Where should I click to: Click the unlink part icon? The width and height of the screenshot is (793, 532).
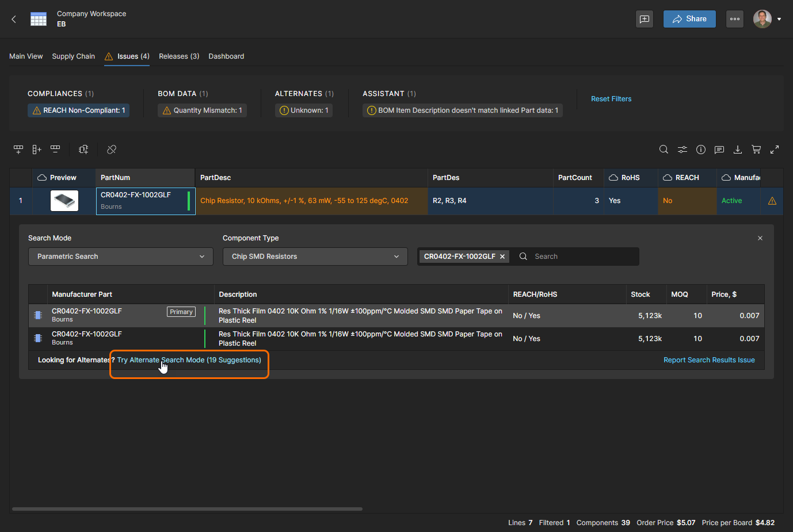[x=112, y=150]
